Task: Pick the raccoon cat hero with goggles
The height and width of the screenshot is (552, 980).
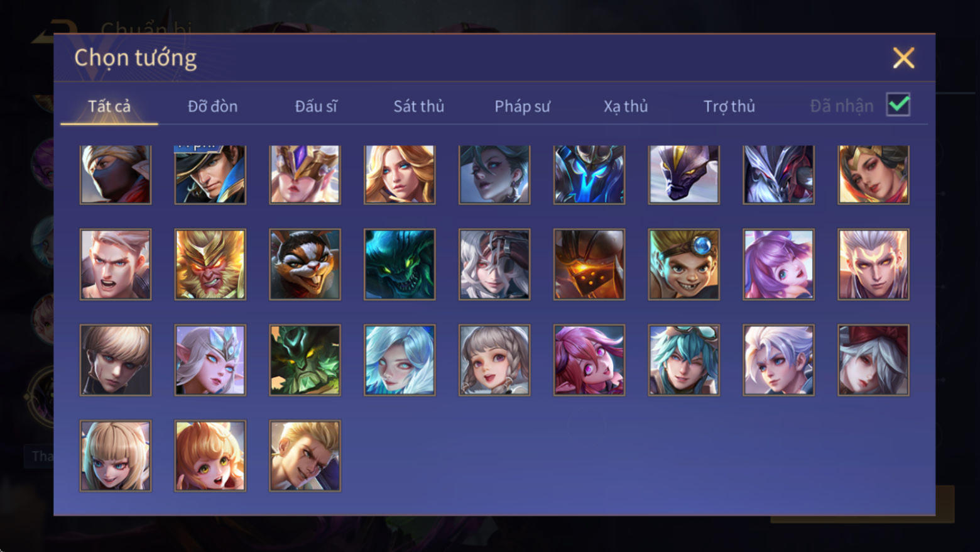Action: pyautogui.click(x=305, y=264)
